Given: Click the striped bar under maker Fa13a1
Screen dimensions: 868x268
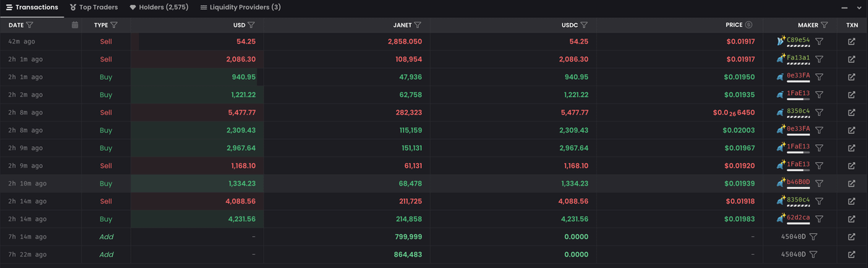Looking at the screenshot, I should point(798,64).
